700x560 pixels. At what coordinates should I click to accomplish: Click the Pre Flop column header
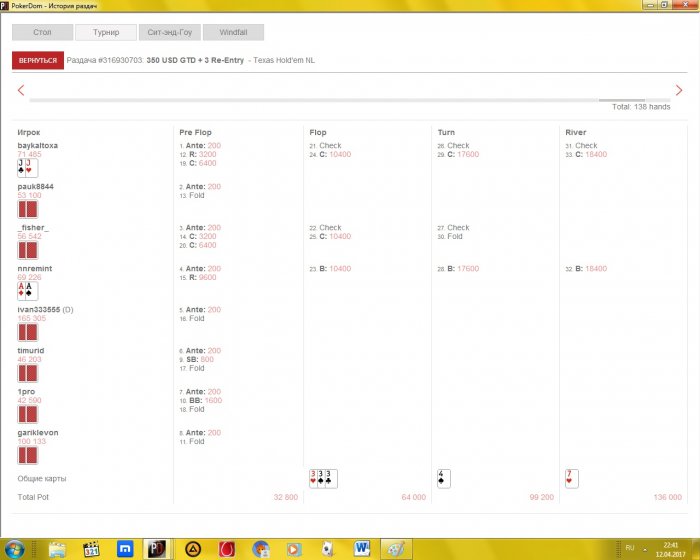(195, 132)
